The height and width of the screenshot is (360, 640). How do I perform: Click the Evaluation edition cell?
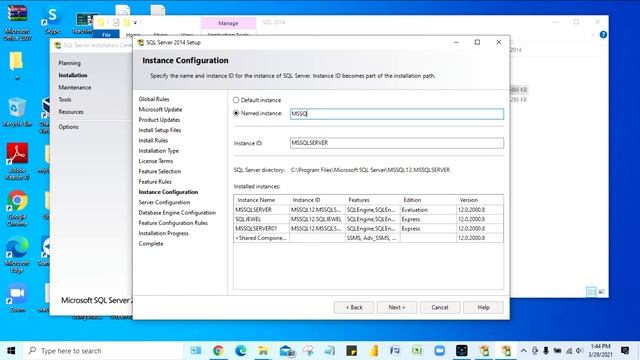(428, 210)
